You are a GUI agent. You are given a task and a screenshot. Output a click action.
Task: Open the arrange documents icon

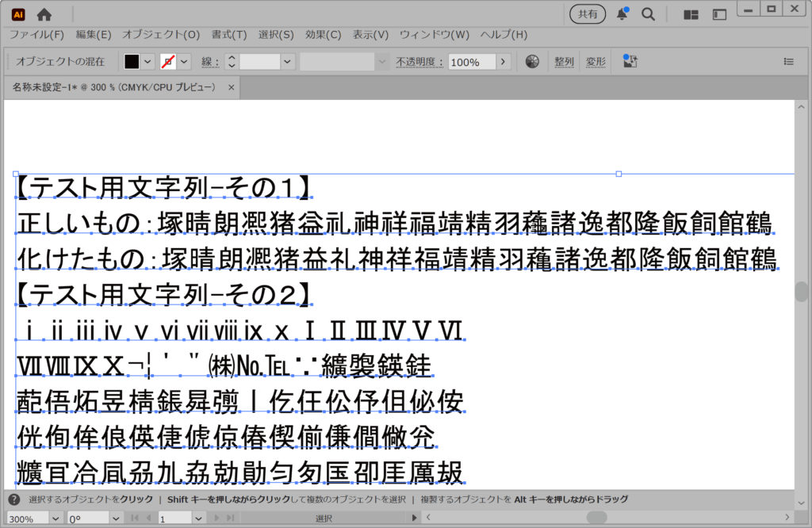pos(691,14)
